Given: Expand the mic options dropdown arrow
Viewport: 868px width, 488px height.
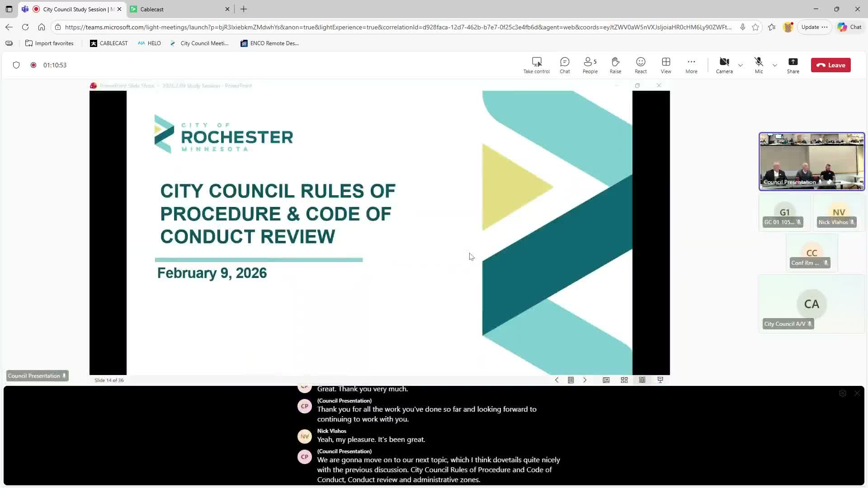Looking at the screenshot, I should (x=775, y=65).
